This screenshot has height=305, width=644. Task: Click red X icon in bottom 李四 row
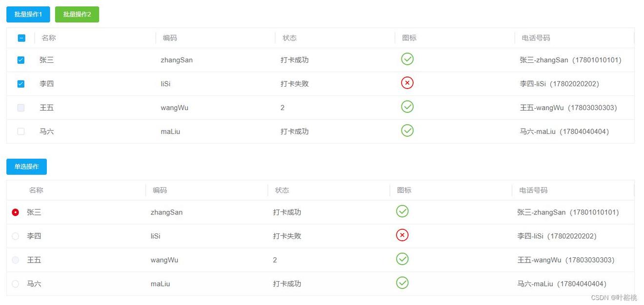click(402, 235)
